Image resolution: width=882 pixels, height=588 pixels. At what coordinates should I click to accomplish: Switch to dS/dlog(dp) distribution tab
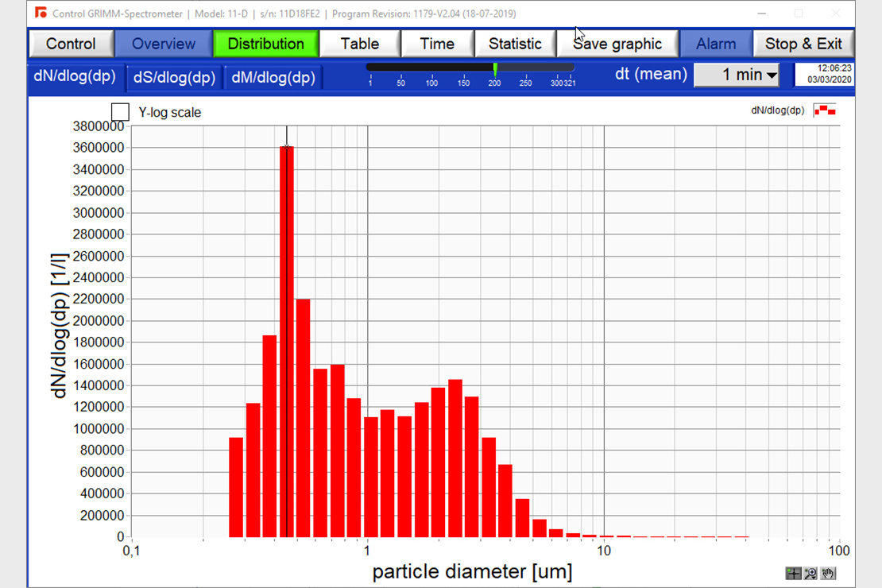pyautogui.click(x=174, y=77)
